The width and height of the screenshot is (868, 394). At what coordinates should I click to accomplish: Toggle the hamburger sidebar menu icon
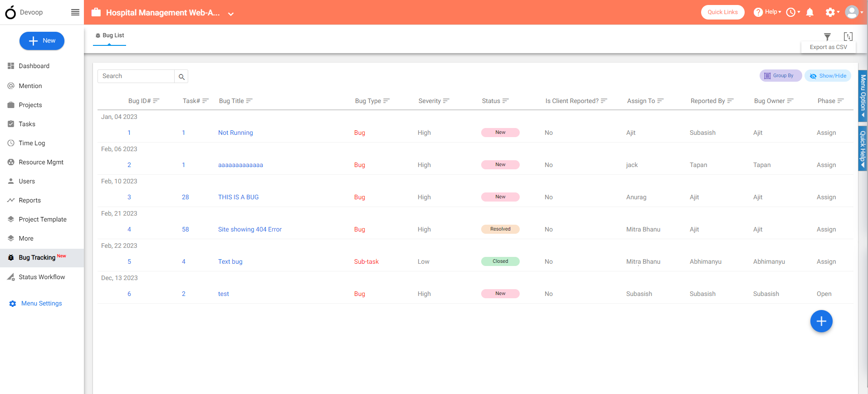click(75, 12)
